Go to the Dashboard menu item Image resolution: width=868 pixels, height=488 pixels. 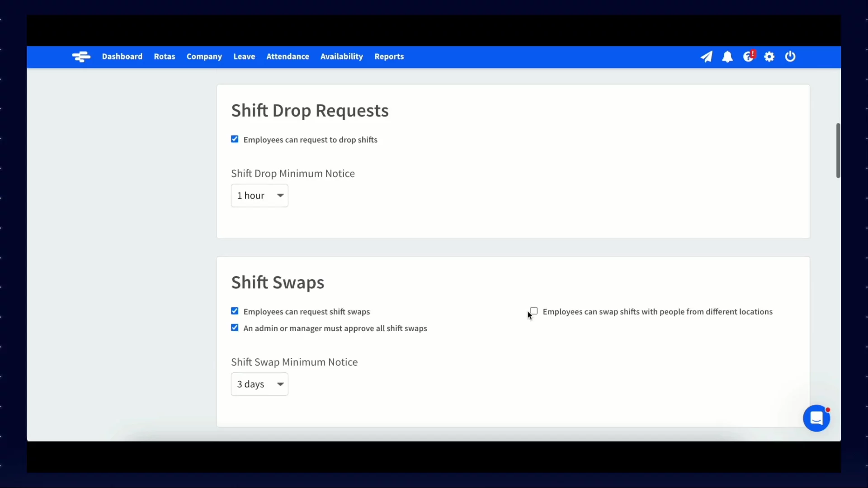[x=122, y=56]
